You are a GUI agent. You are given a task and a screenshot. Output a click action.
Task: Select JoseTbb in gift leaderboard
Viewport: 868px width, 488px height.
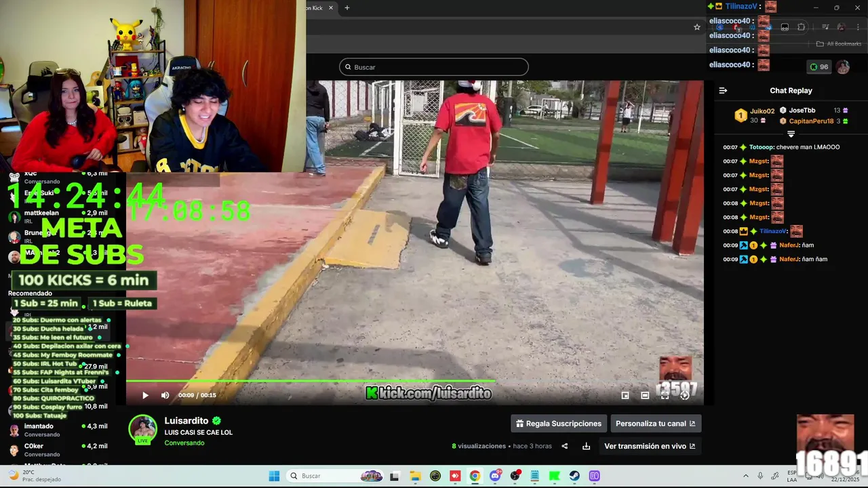[802, 110]
